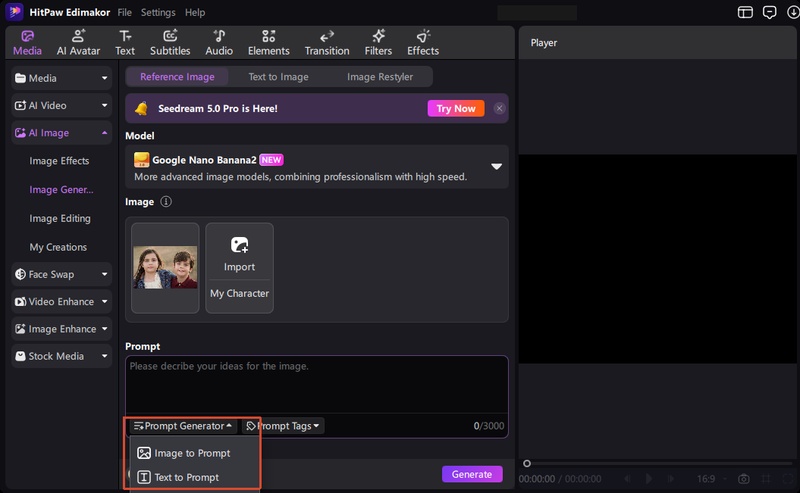Open the File menu

point(124,12)
